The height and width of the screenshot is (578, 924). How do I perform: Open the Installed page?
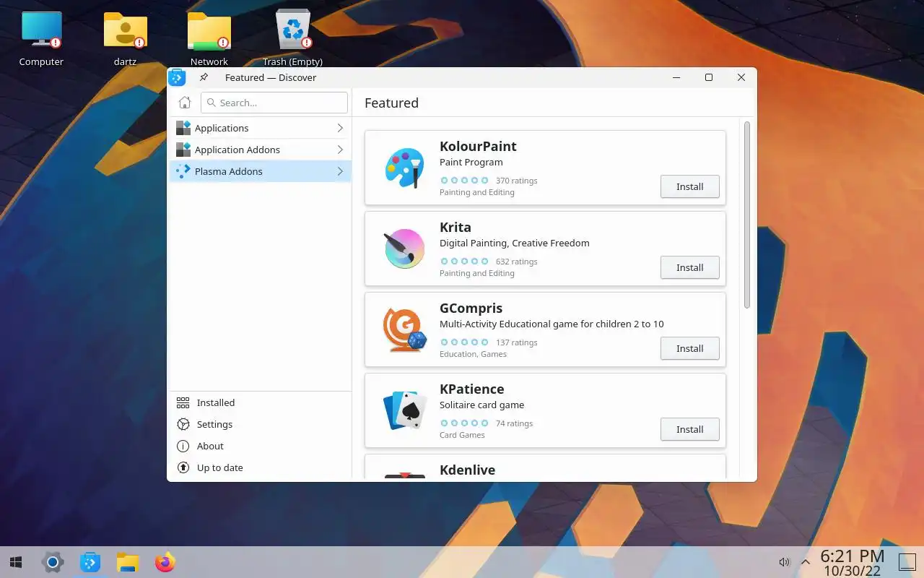(x=216, y=402)
